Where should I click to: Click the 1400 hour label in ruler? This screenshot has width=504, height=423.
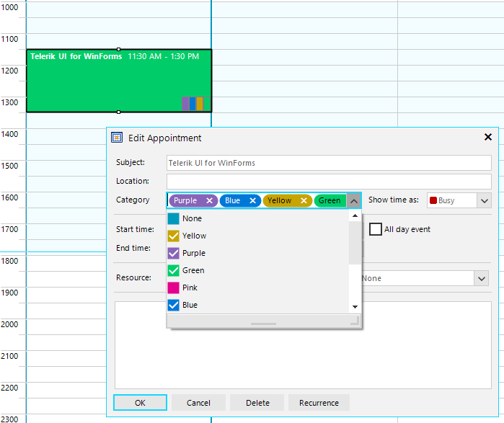[x=9, y=134]
